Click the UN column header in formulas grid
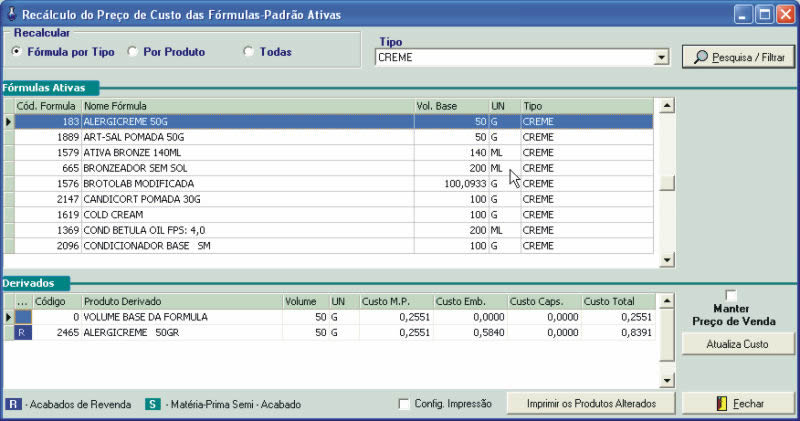Screen dimensions: 800x421 (x=505, y=106)
